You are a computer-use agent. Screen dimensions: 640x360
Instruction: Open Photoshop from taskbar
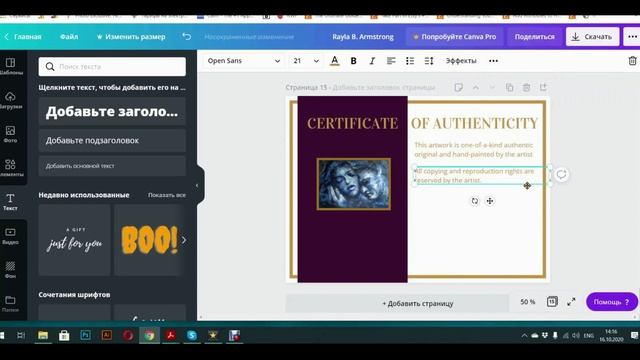pyautogui.click(x=85, y=336)
